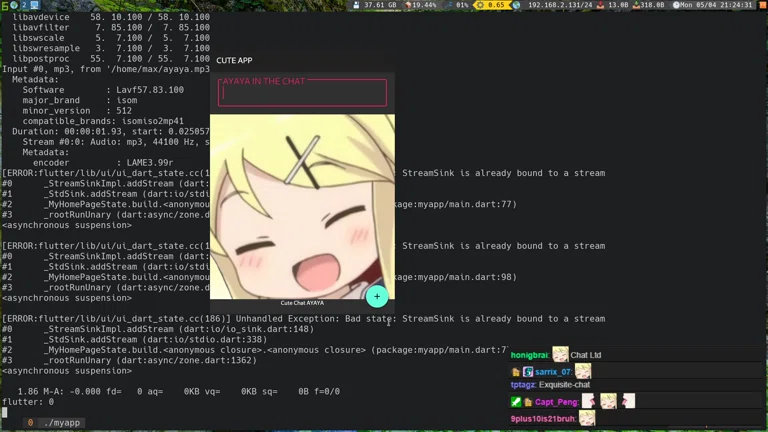Click the date and time Mon 05/04 21:24:31
This screenshot has width=768, height=432.
716,5
